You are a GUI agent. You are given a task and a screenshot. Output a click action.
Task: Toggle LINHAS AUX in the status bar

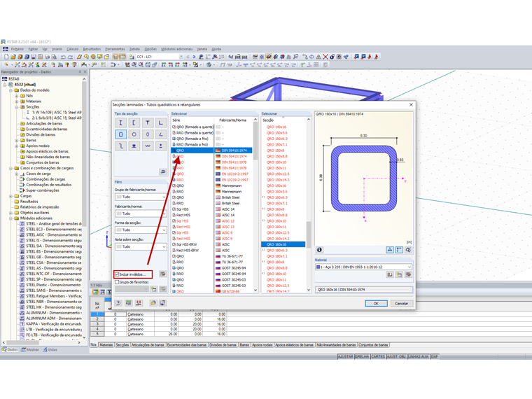tap(419, 356)
